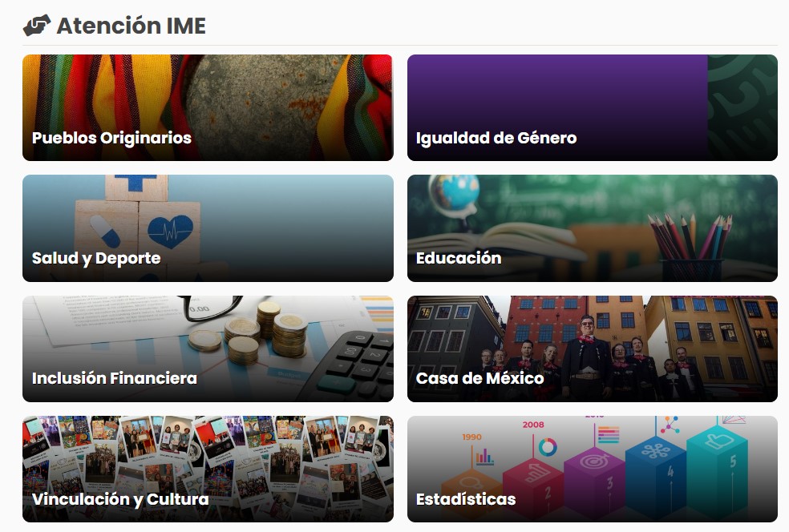The image size is (789, 532).
Task: Open the Inclusión Financiera card
Action: [208, 349]
